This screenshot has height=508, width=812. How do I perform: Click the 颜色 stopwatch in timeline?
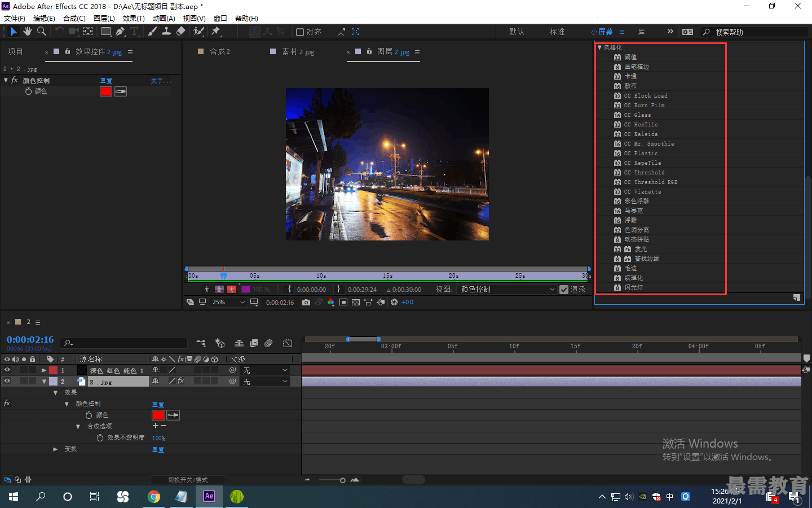click(x=89, y=415)
